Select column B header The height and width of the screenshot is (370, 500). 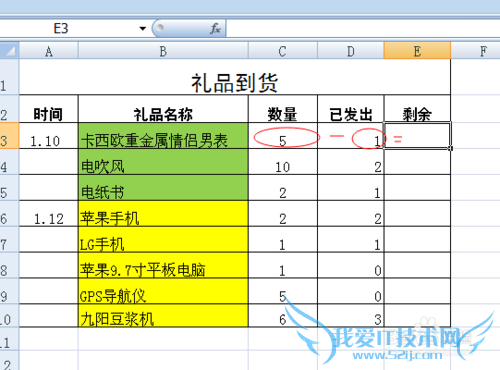click(163, 51)
